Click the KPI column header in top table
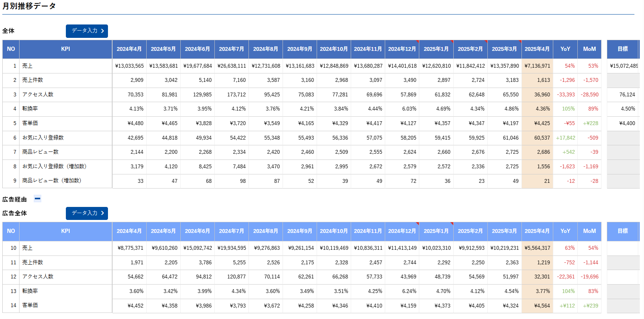The image size is (644, 319). pos(65,49)
